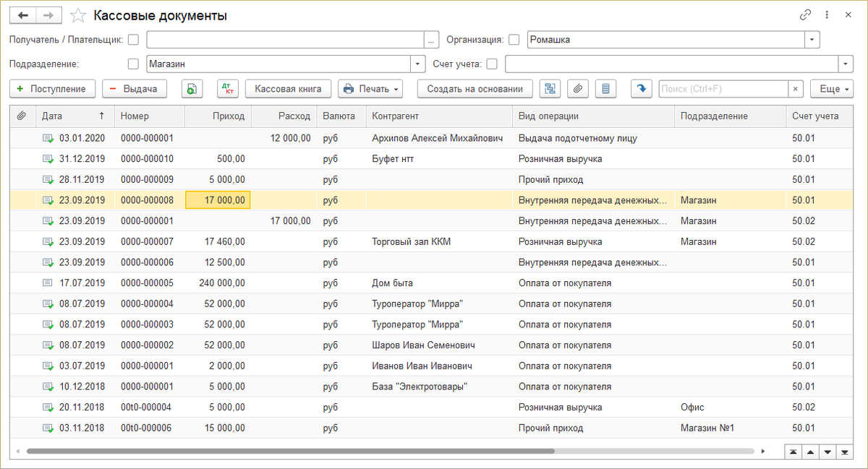
Task: Toggle the Организация filter checkbox
Action: (514, 40)
